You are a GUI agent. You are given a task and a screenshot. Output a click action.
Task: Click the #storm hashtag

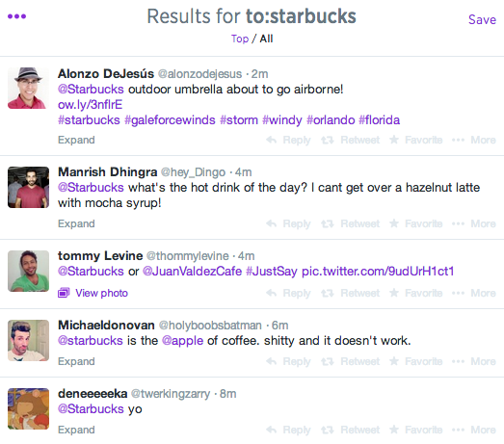pos(239,120)
